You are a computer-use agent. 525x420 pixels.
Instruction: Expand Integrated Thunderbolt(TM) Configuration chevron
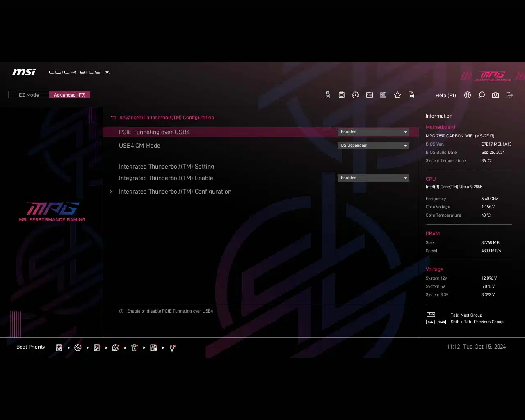pyautogui.click(x=111, y=192)
